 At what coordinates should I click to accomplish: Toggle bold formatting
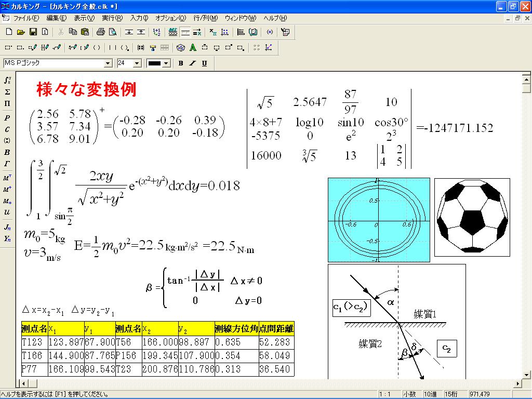[x=181, y=63]
